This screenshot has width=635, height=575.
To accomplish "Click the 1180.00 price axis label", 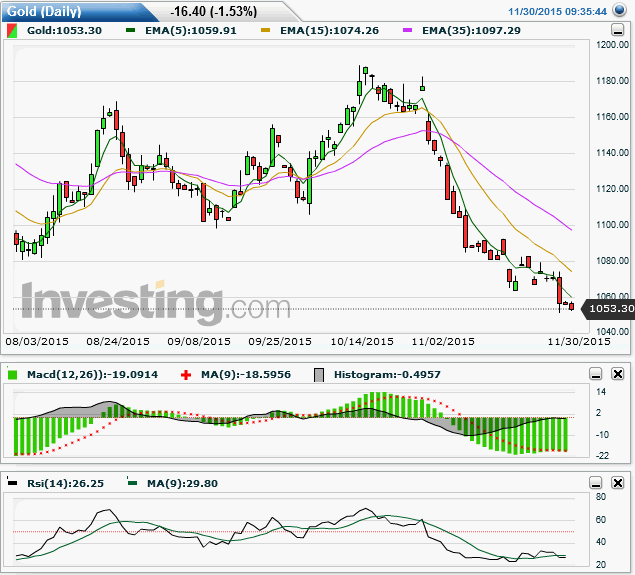I will tap(612, 81).
